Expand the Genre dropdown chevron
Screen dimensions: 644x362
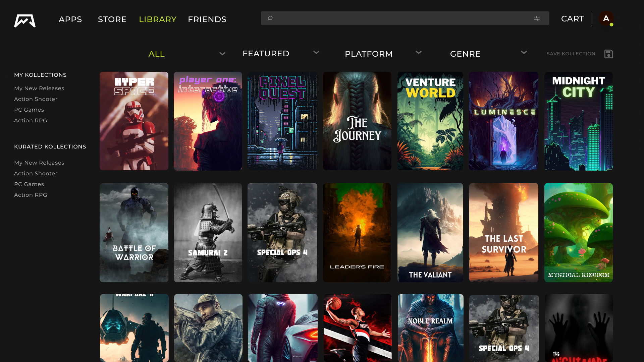coord(524,52)
